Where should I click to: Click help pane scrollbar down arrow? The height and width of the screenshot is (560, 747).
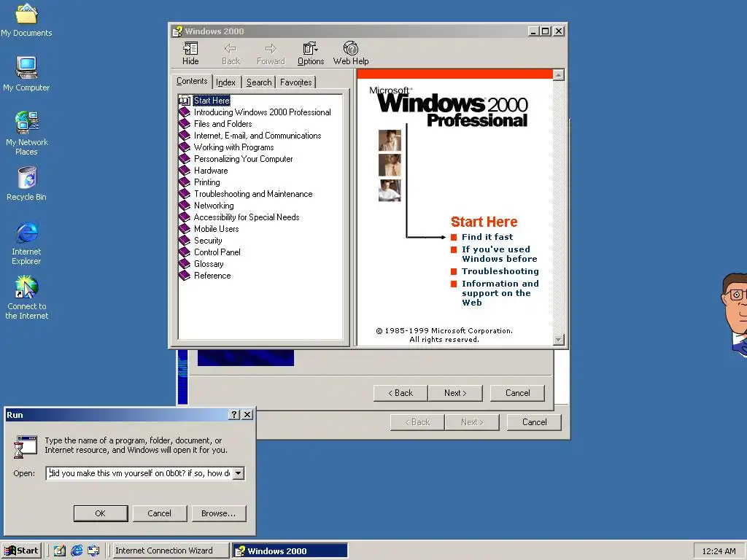(559, 340)
